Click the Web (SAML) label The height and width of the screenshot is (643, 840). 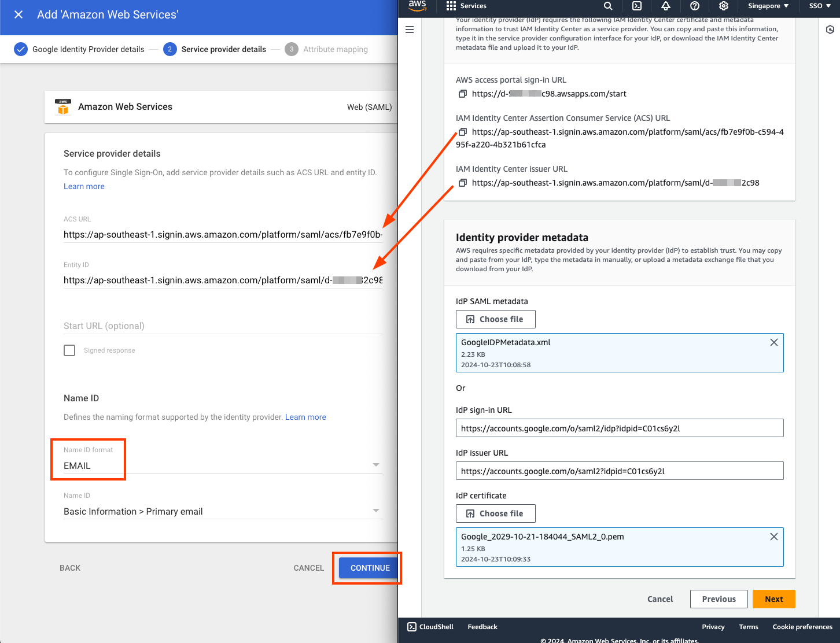coord(369,107)
